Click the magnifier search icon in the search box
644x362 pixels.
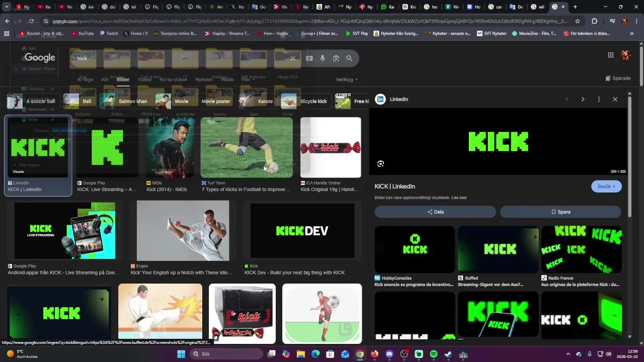349,58
